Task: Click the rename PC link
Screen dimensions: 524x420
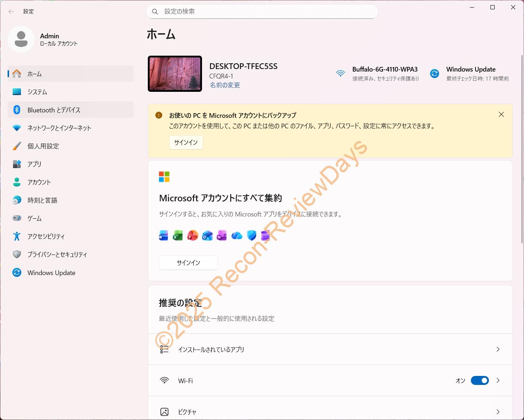Action: pos(225,85)
